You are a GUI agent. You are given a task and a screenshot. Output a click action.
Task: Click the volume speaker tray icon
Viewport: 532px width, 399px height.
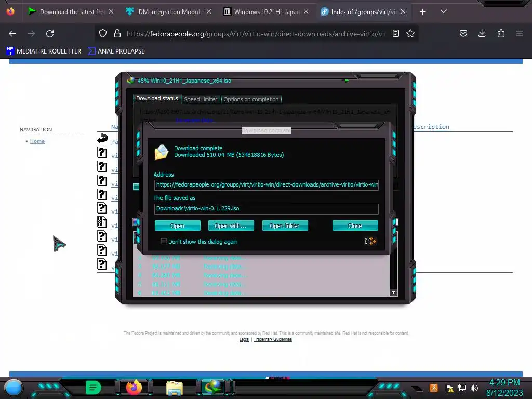point(474,388)
